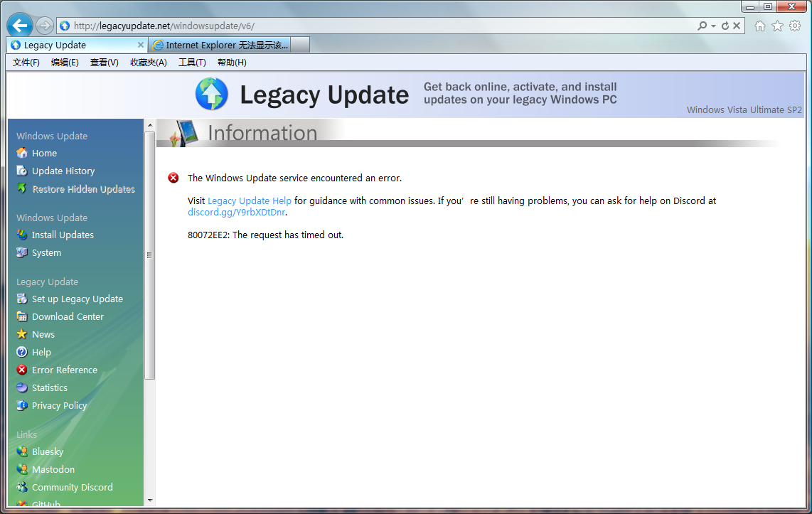Screen dimensions: 812x514
Task: Open Update History from sidebar
Action: pyautogui.click(x=63, y=171)
